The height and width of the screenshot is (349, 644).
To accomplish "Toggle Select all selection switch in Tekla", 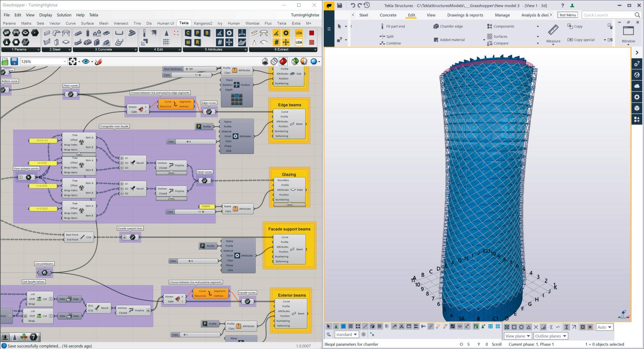I will tap(328, 327).
